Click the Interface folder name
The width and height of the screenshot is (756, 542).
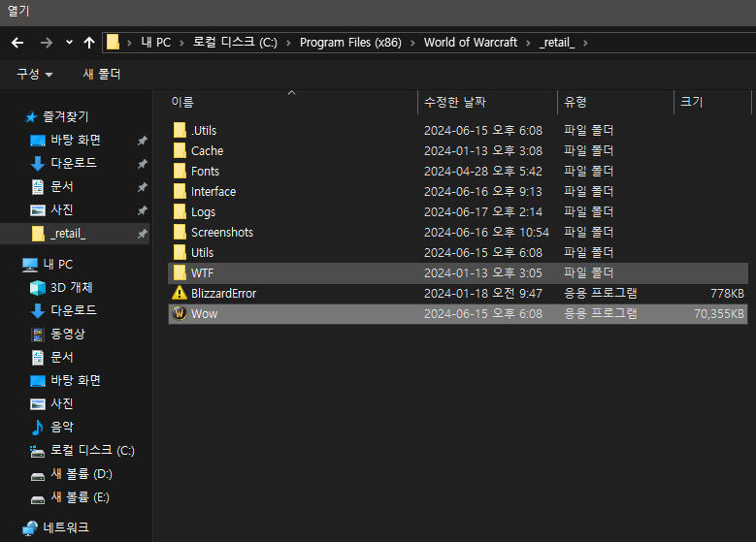click(x=214, y=192)
